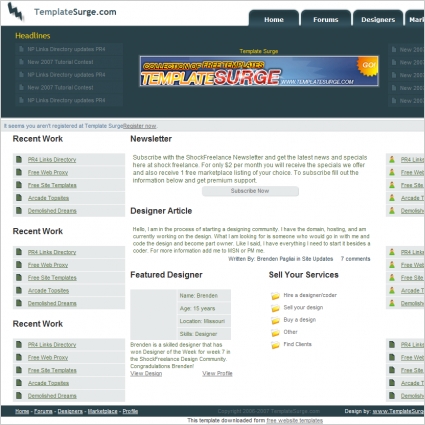425x425 pixels.
Task: Select the Buy a design text
Action: coord(299,320)
